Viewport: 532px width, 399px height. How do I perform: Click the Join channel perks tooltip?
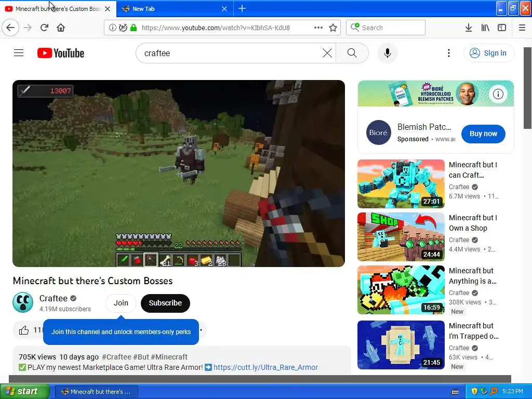(x=121, y=332)
